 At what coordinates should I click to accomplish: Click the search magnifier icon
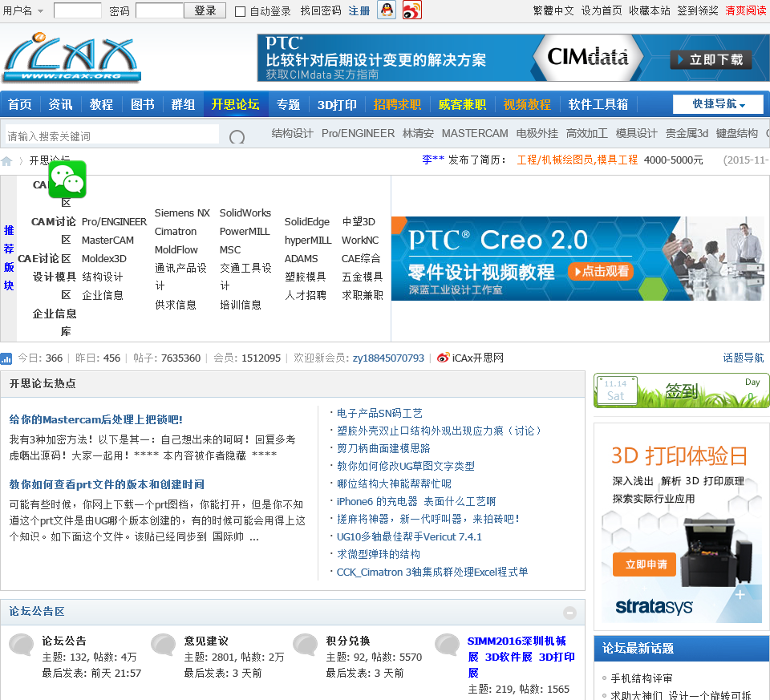(x=237, y=137)
